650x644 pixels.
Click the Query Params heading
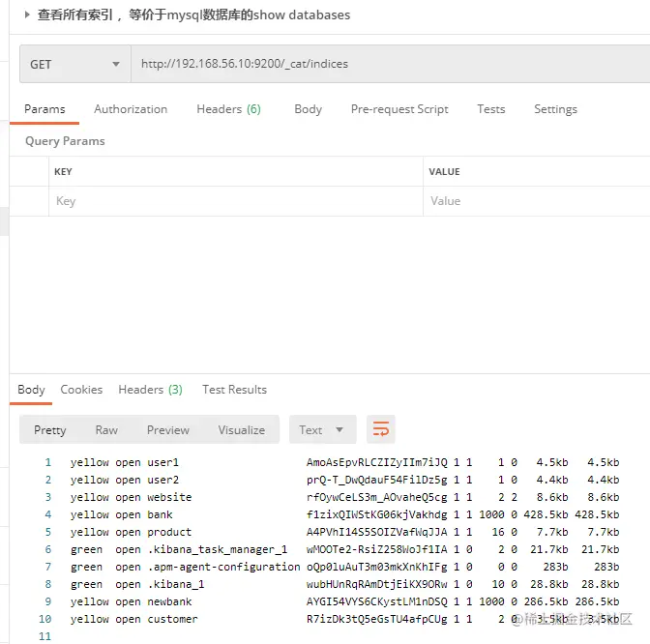tap(65, 141)
